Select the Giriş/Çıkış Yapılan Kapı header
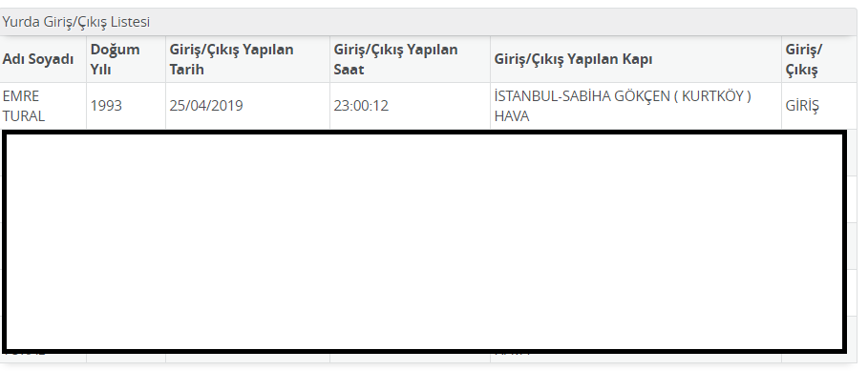868x371 pixels. pyautogui.click(x=573, y=59)
